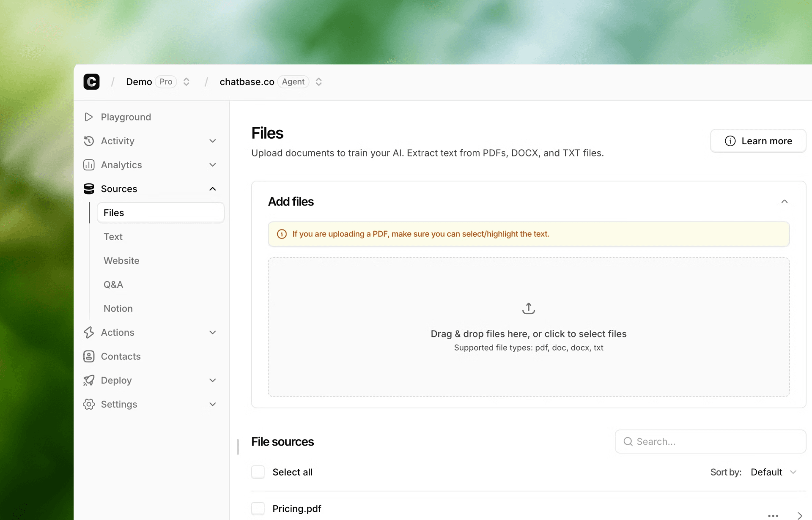Click the Search file sources field
The image size is (812, 520).
(x=710, y=441)
